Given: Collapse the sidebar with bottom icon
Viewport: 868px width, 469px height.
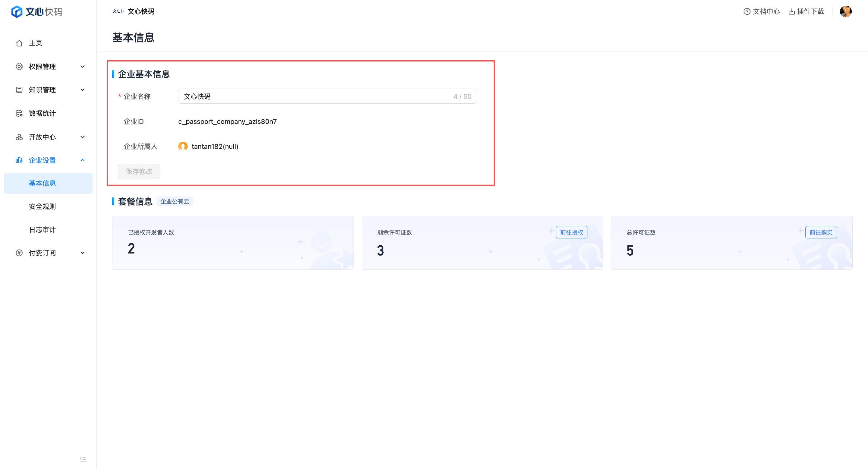Looking at the screenshot, I should point(83,459).
